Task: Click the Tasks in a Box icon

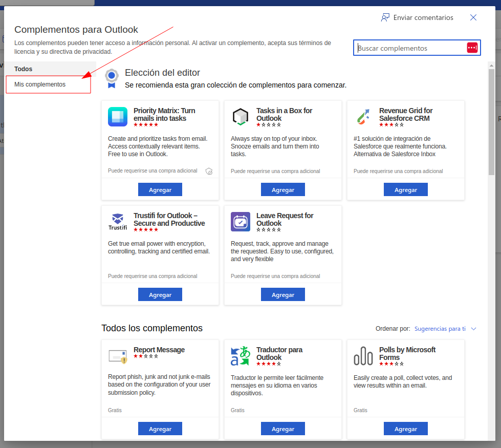Action: 241,117
